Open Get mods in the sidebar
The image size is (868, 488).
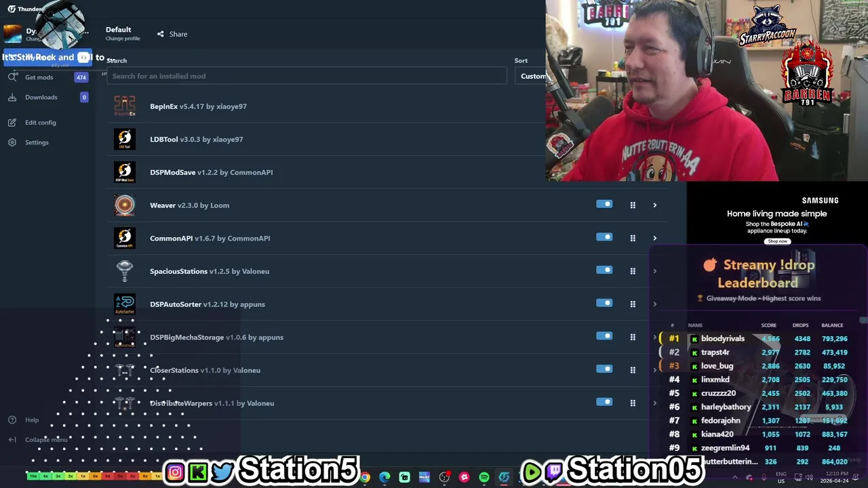(x=39, y=77)
